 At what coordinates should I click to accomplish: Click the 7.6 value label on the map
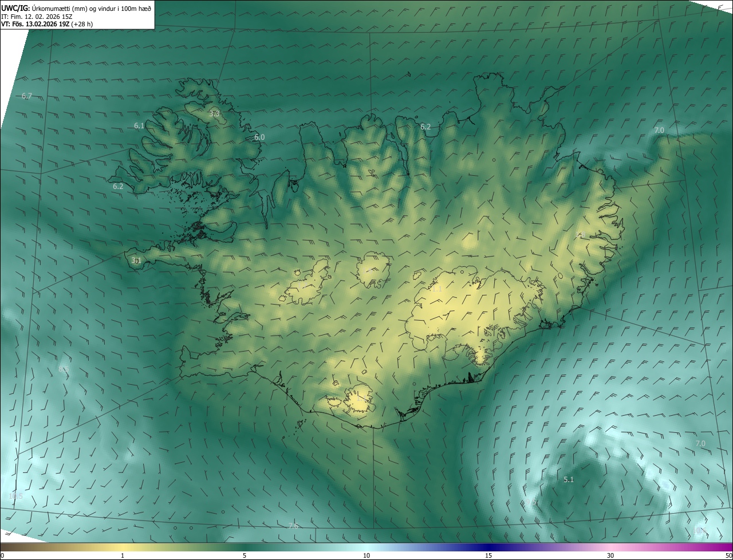(x=293, y=526)
